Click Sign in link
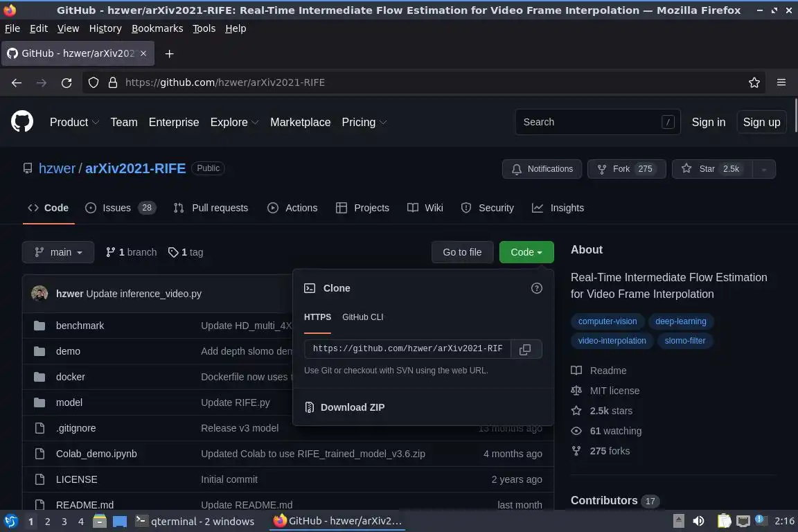Viewport: 798px width, 532px height. pyautogui.click(x=709, y=122)
